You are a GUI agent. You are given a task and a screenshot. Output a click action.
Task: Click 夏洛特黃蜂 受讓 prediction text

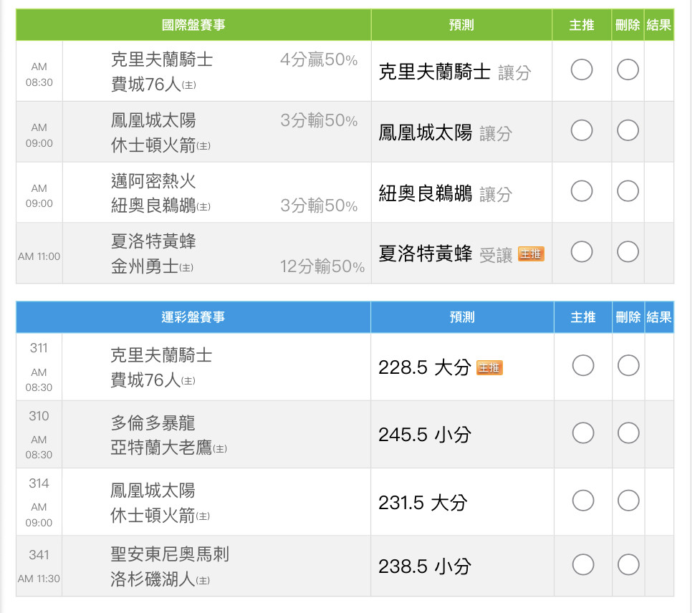pos(445,254)
